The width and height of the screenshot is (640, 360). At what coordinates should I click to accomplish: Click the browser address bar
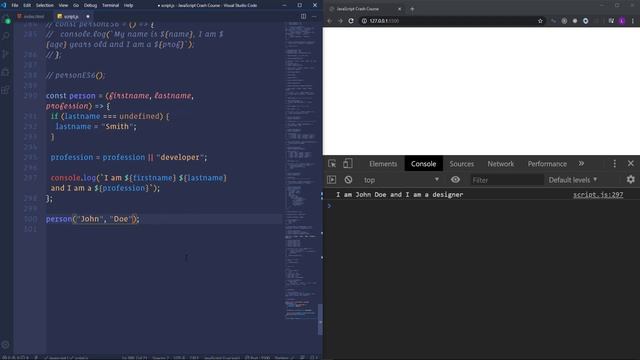(x=451, y=21)
